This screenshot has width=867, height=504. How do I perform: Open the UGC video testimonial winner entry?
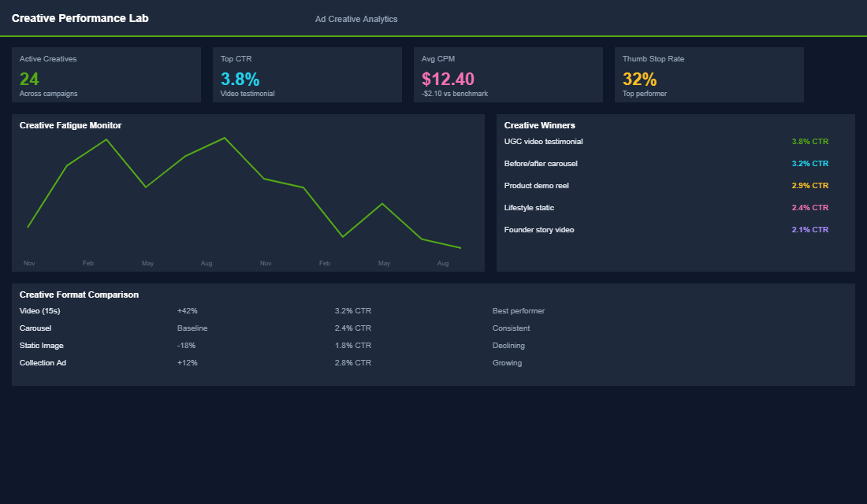544,141
